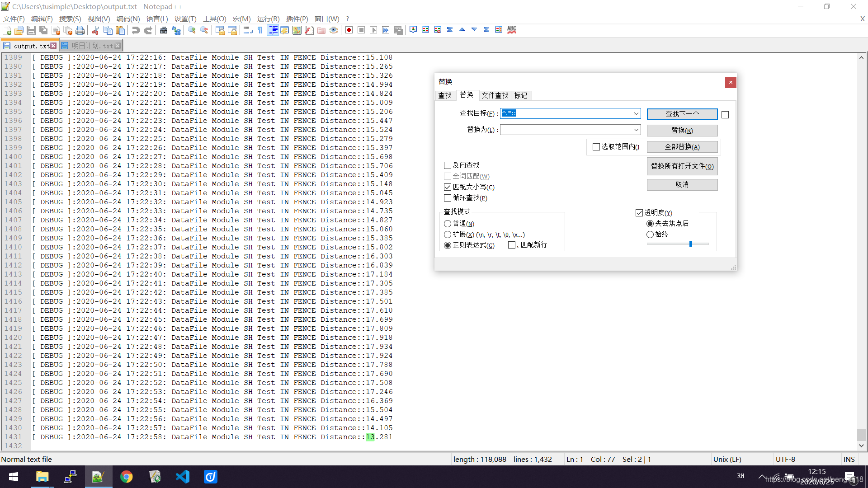Image resolution: width=868 pixels, height=488 pixels.
Task: Select the 普通 search mode radio
Action: pos(448,224)
